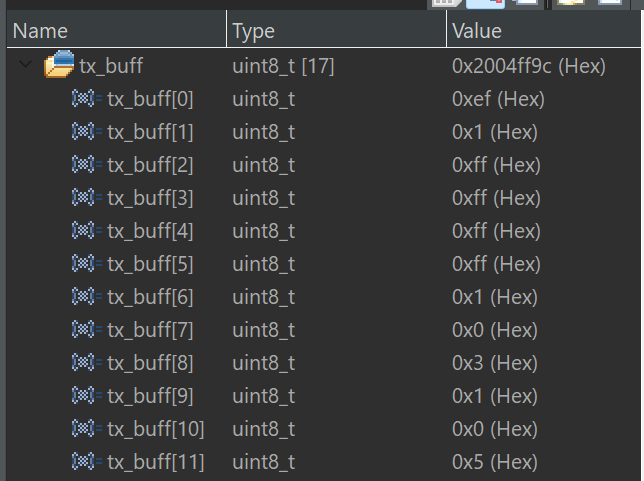Click the 0x1 (Hex) value of tx_buff[1]
Image resolution: width=644 pixels, height=481 pixels.
tap(495, 132)
